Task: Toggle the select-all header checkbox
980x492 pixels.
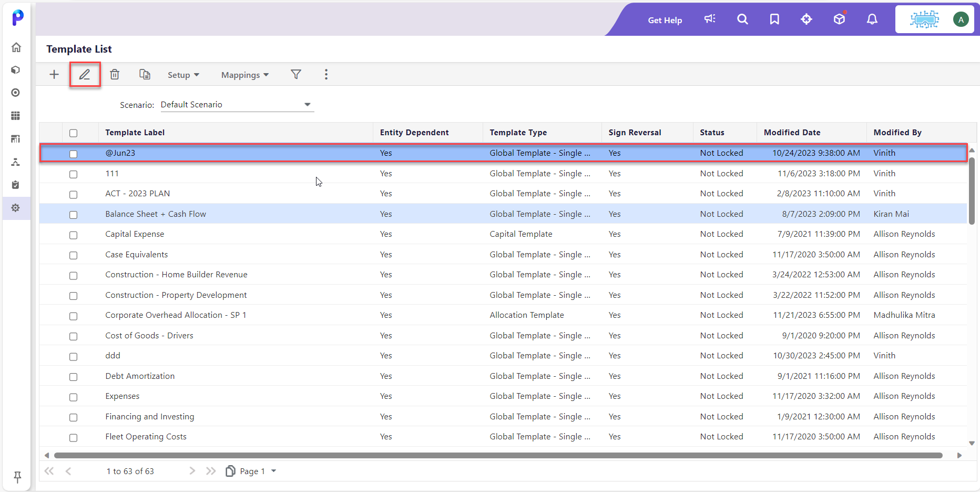Action: (x=74, y=133)
